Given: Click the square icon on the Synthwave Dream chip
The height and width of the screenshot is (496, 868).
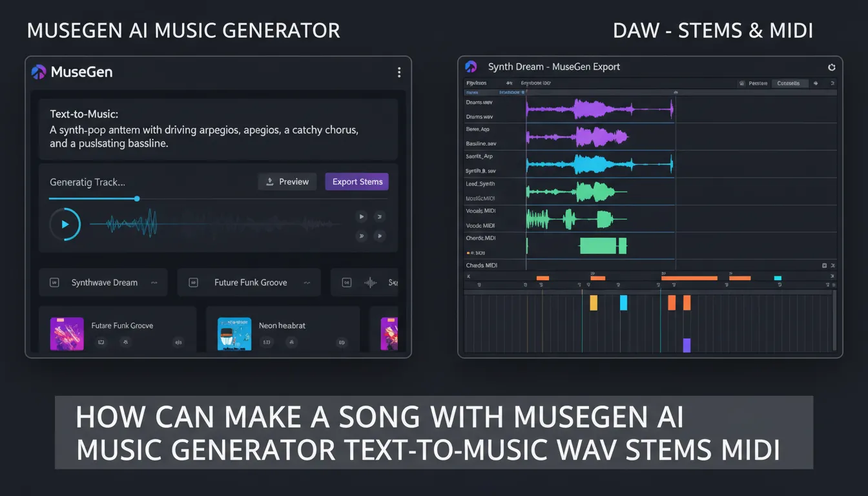Looking at the screenshot, I should 55,282.
